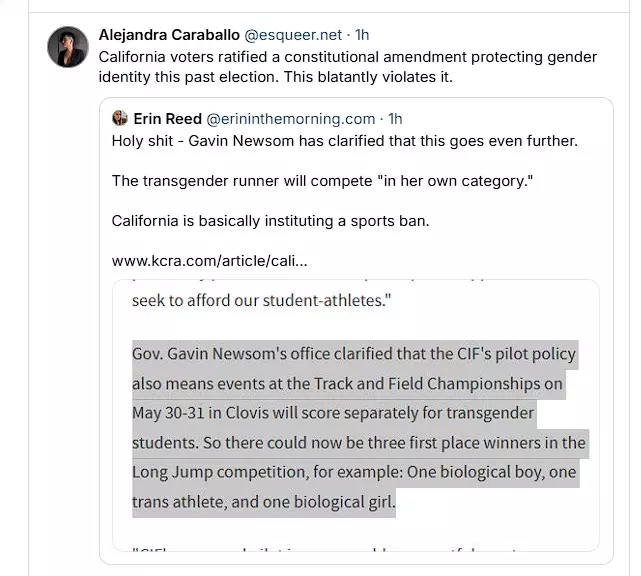Click Erin Reed's small profile avatar

pos(120,118)
